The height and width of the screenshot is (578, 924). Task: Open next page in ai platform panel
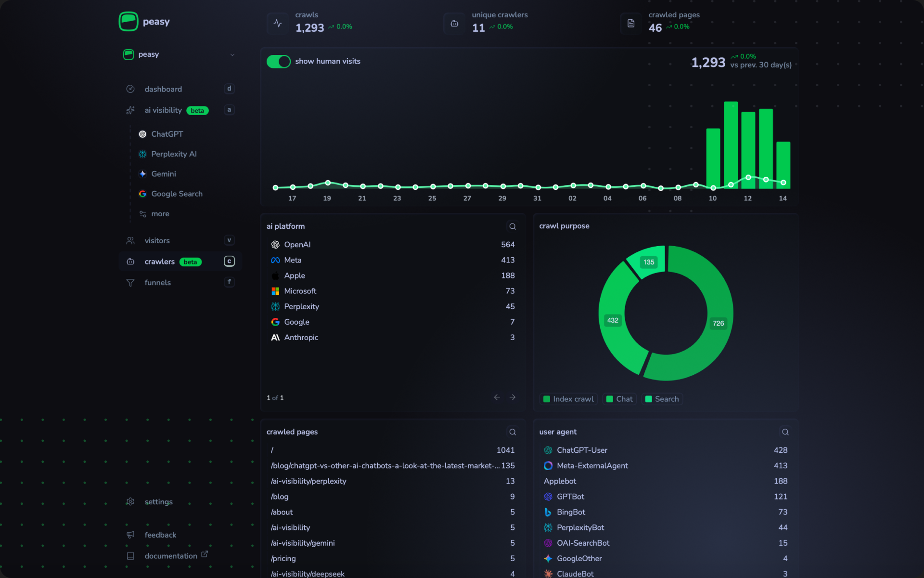point(512,397)
